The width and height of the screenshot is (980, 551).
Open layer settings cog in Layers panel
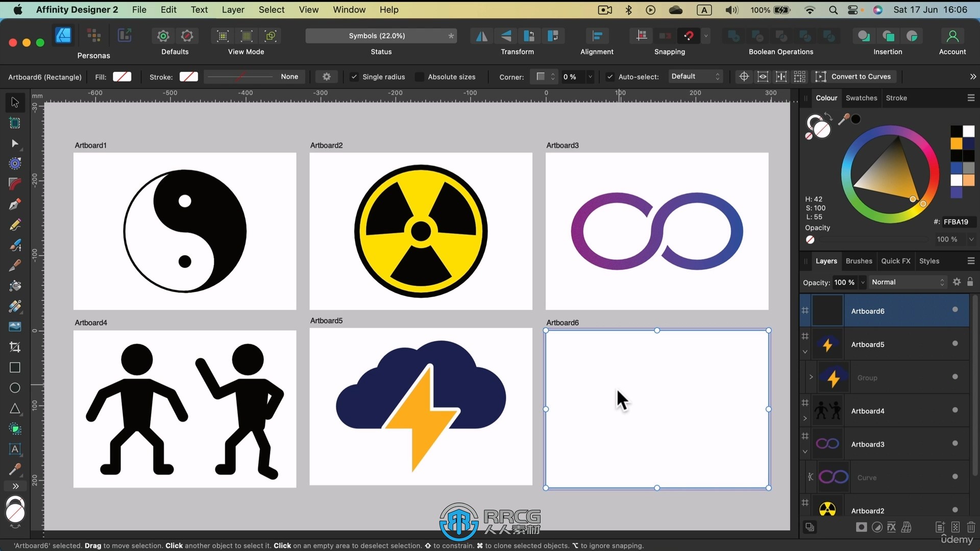click(x=957, y=282)
